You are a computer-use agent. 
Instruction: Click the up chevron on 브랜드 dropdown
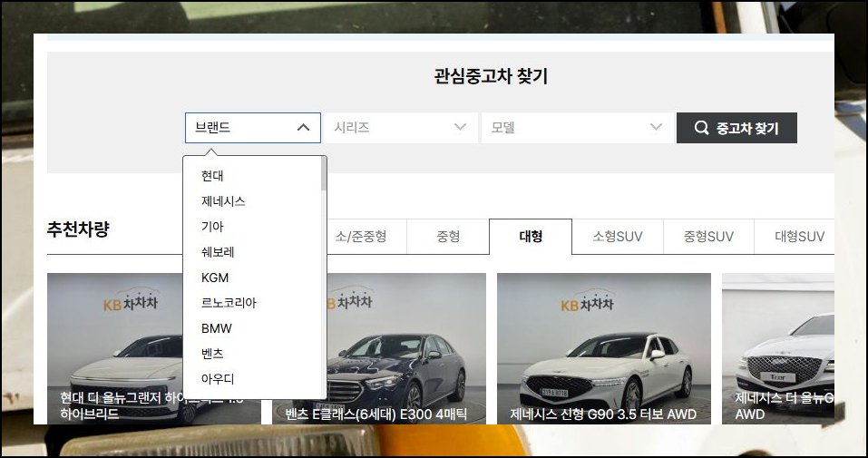point(303,127)
